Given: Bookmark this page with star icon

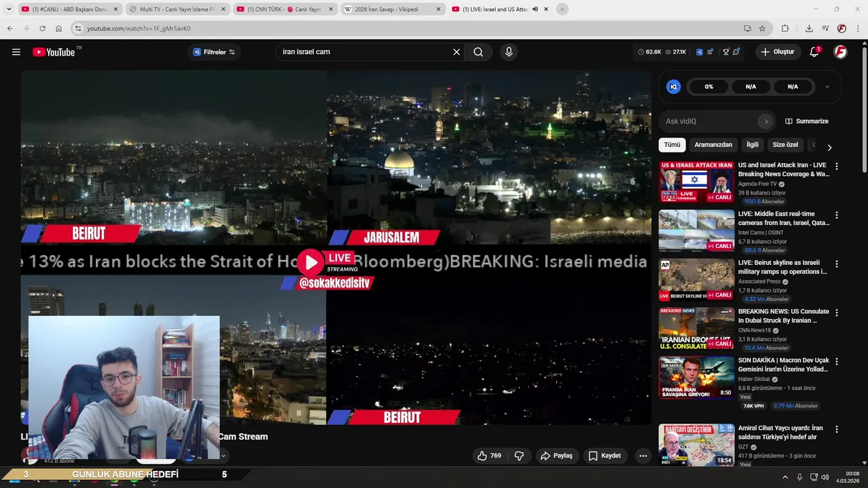Looking at the screenshot, I should [x=762, y=28].
